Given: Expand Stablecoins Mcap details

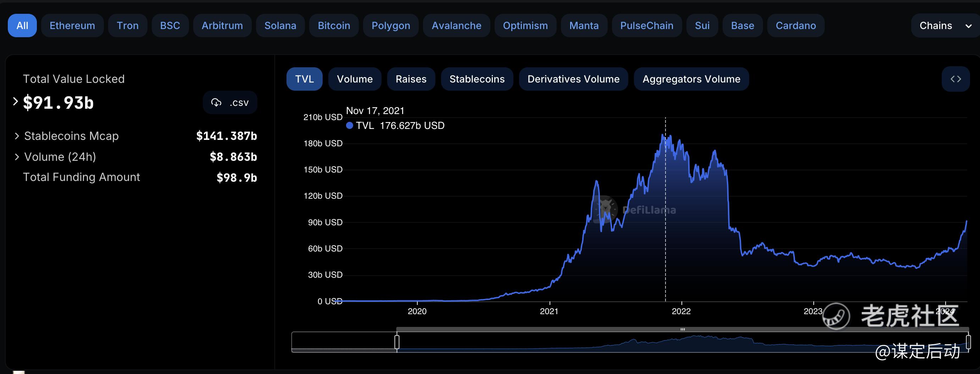Looking at the screenshot, I should click(17, 136).
